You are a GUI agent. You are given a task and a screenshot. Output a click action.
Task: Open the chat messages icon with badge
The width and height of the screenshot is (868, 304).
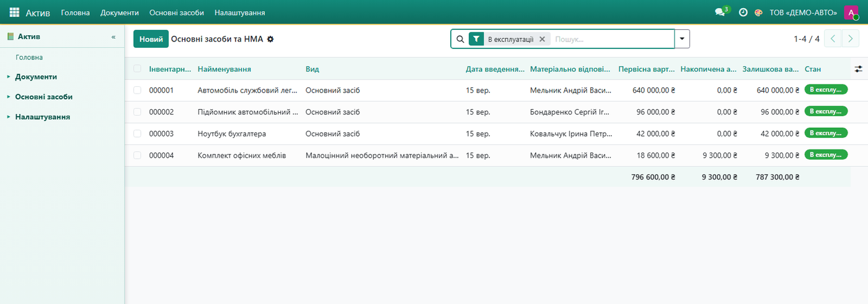click(x=721, y=12)
